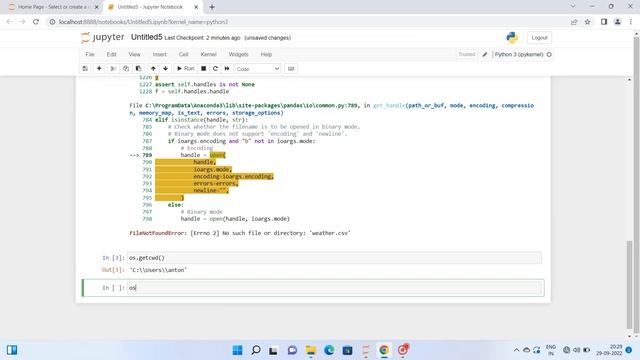Open the taskbar clock and date
This screenshot has width=640, height=360.
pos(609,350)
